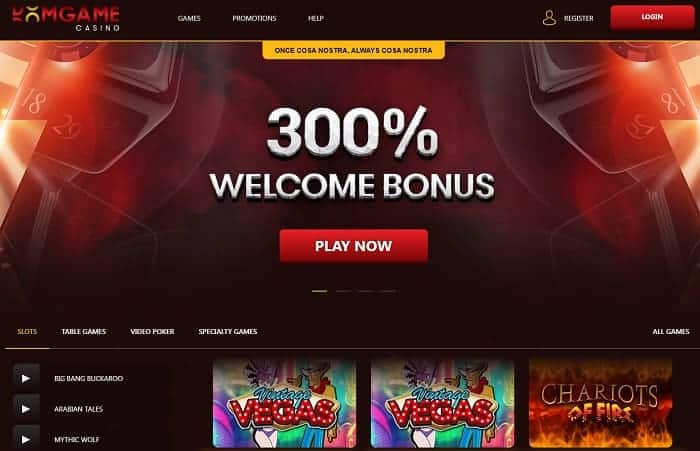Viewport: 700px width, 451px height.
Task: Click the red Login button
Action: pyautogui.click(x=652, y=17)
